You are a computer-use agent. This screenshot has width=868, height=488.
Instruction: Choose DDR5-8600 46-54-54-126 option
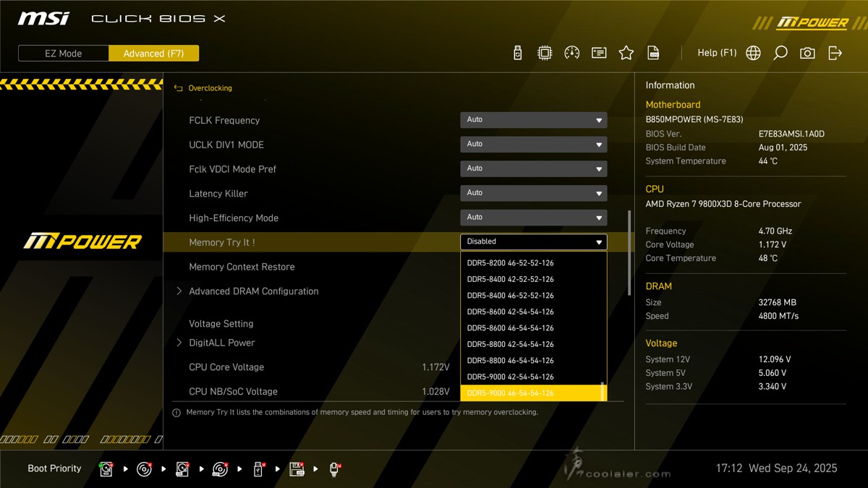(534, 328)
